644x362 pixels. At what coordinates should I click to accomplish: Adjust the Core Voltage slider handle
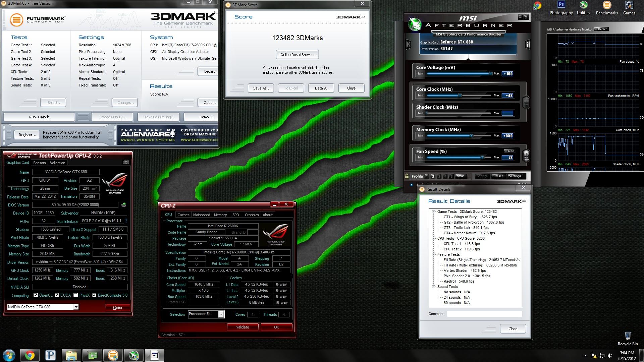click(x=491, y=73)
